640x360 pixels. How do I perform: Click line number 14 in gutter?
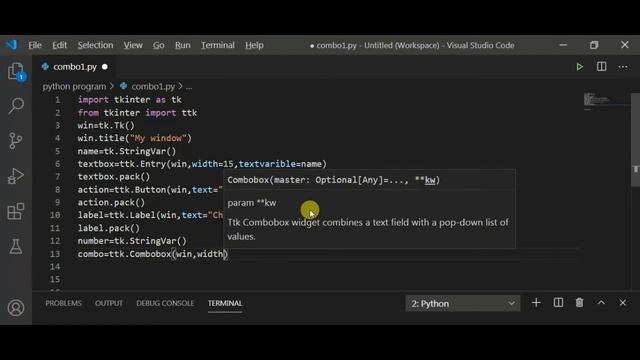tap(55, 267)
